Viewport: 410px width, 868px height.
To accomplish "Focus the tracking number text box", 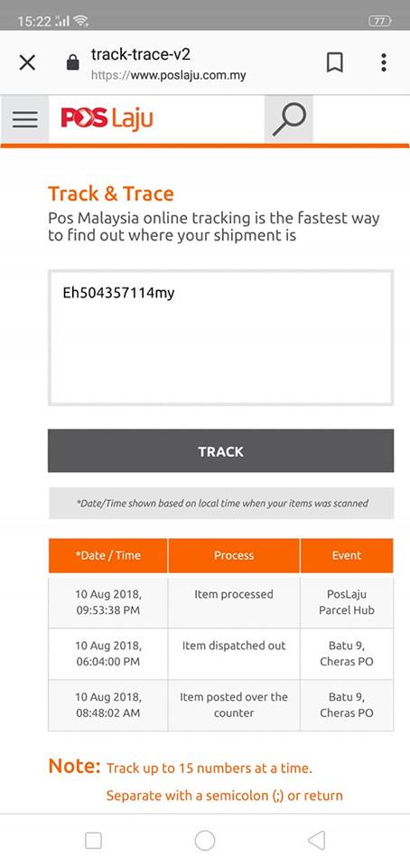I will click(x=221, y=337).
